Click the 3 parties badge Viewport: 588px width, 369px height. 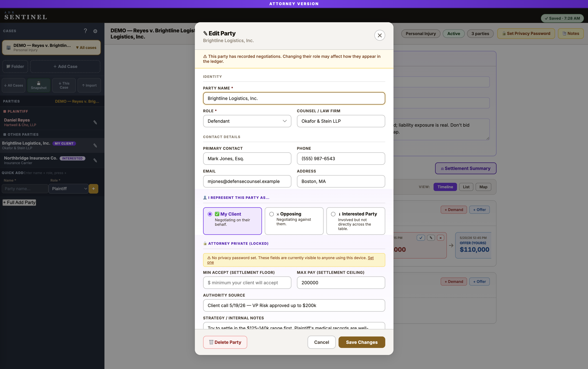click(480, 34)
